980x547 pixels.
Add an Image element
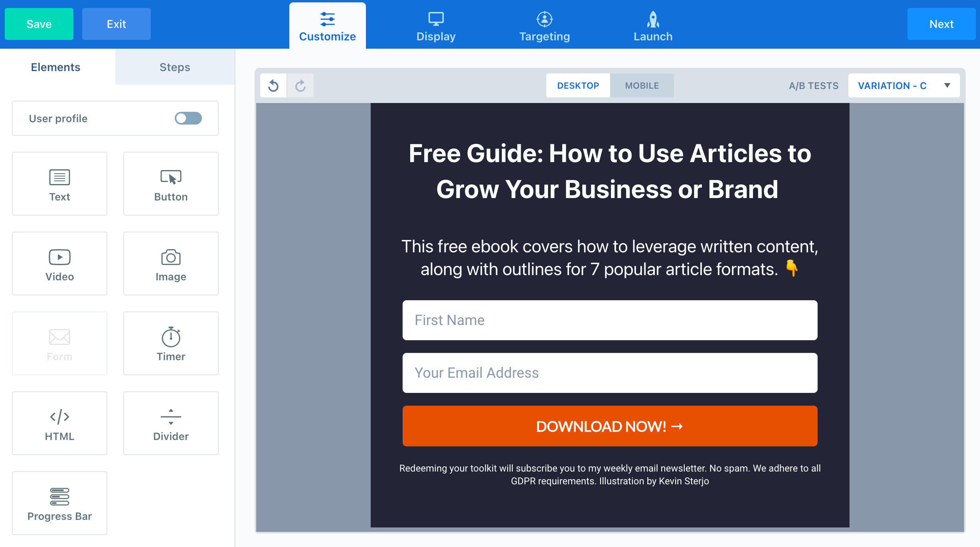click(x=171, y=264)
